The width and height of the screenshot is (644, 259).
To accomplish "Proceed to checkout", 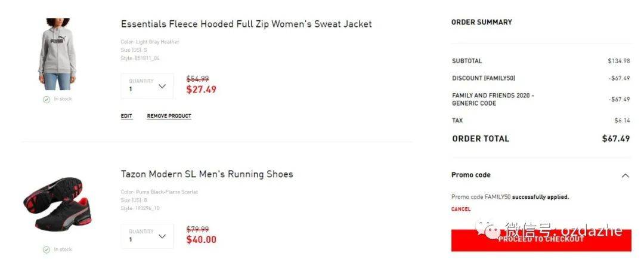I will (541, 240).
